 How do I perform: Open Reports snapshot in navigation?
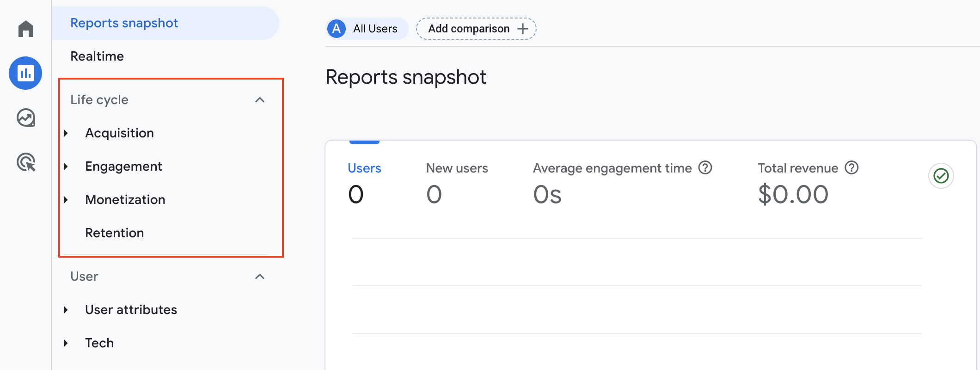(165, 23)
